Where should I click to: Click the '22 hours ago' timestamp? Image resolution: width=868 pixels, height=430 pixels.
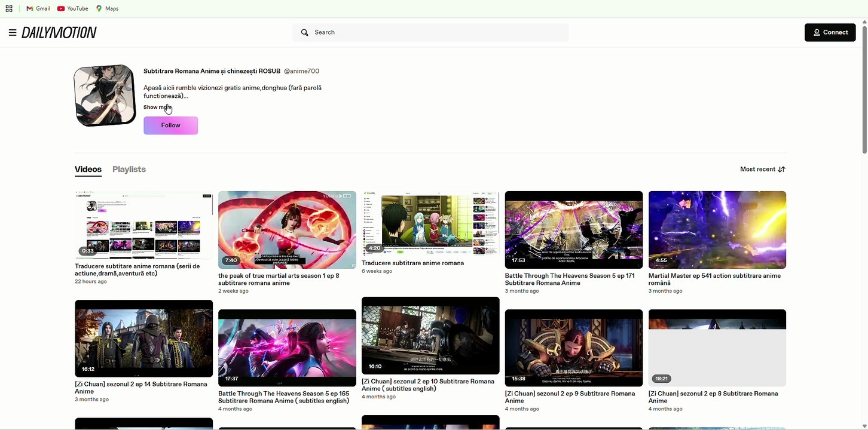pos(91,281)
